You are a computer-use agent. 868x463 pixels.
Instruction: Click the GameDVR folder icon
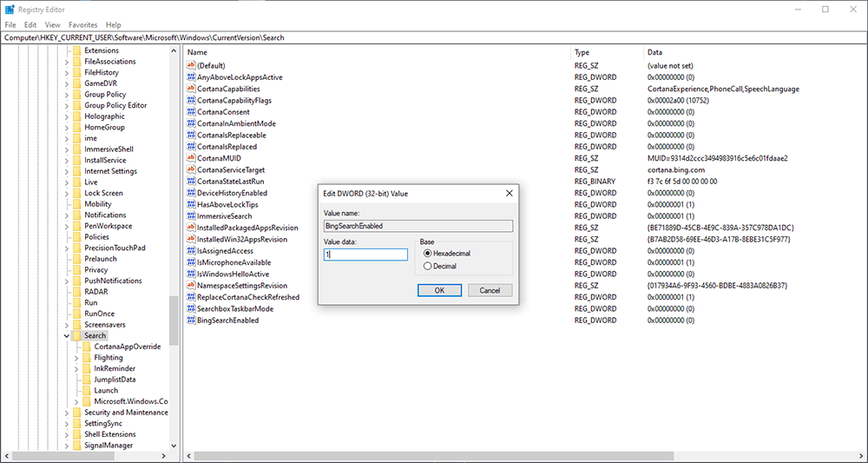76,83
